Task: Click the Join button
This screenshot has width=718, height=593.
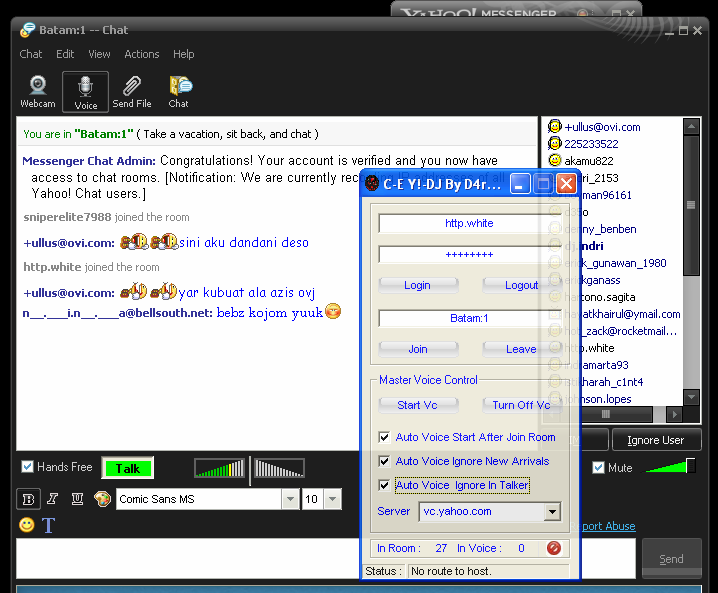Action: [x=418, y=349]
